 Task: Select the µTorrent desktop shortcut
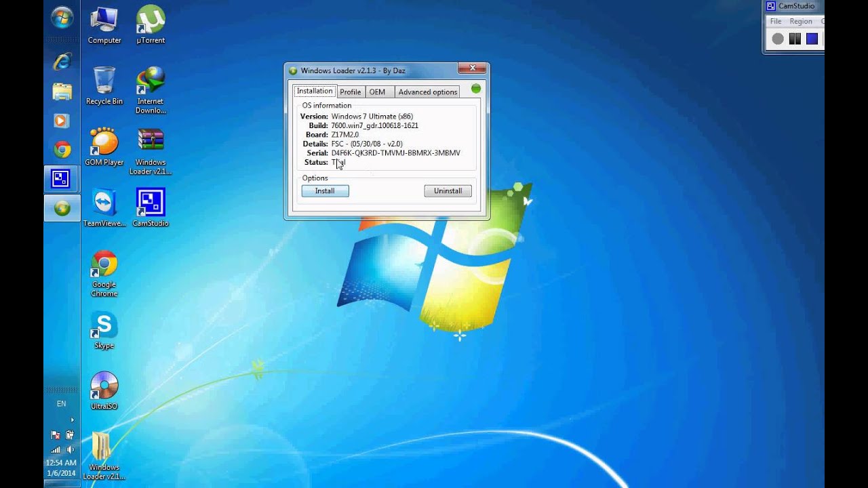[x=151, y=25]
